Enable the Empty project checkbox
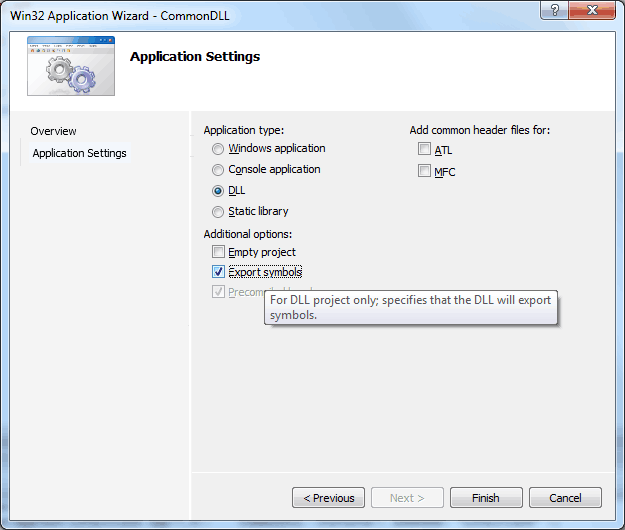 click(x=218, y=252)
